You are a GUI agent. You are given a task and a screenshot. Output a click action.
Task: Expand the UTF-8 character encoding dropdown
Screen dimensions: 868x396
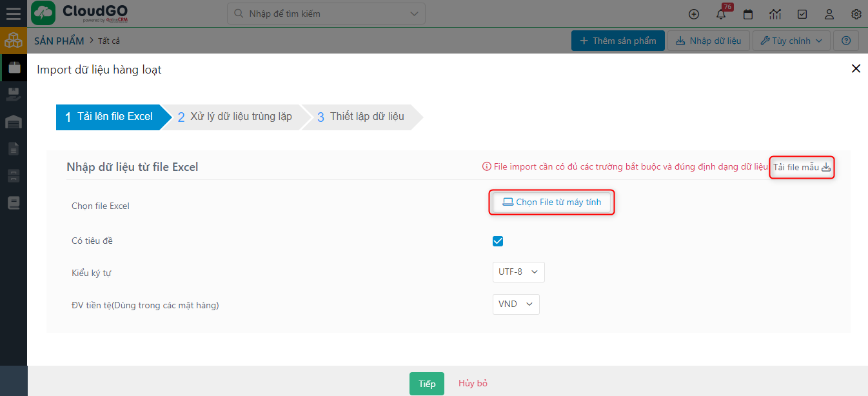tap(518, 272)
